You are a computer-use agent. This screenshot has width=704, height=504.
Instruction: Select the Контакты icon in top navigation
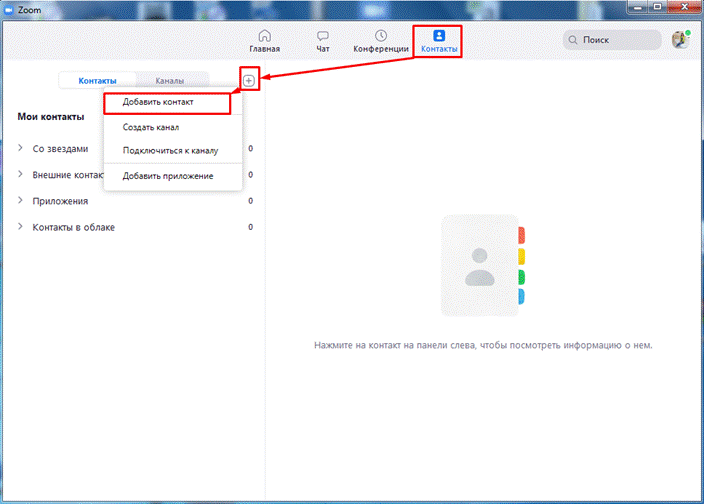(x=438, y=36)
